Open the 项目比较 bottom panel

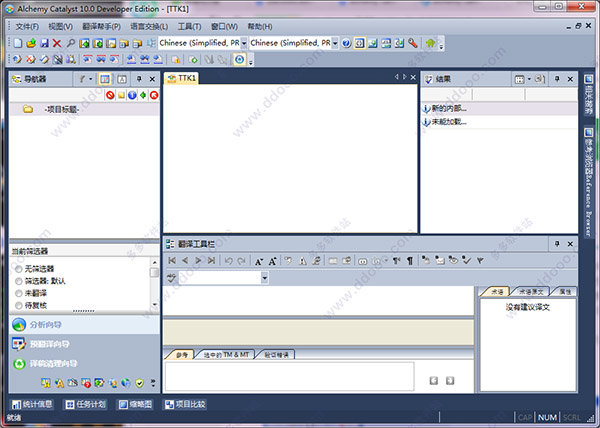(186, 404)
